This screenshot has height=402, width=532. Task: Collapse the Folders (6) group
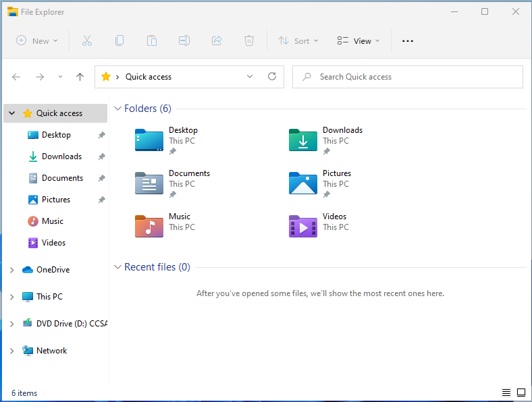coord(117,109)
